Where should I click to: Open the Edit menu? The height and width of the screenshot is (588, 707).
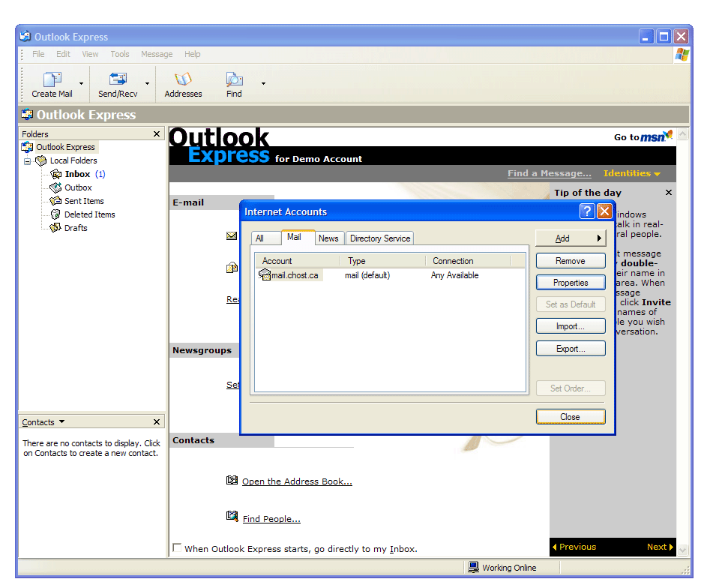[63, 54]
